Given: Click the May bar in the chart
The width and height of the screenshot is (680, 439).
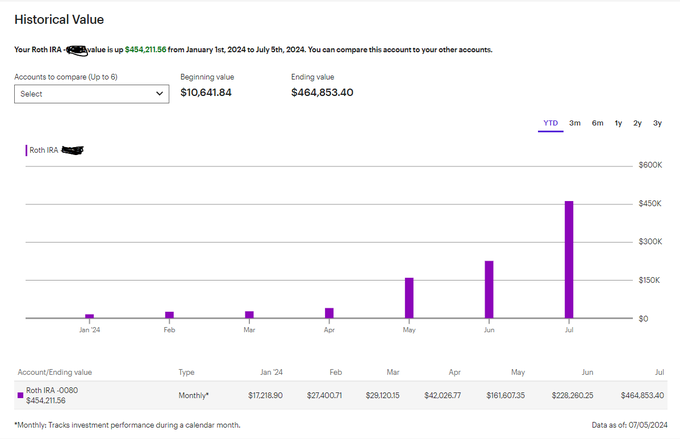Looking at the screenshot, I should click(x=409, y=298).
